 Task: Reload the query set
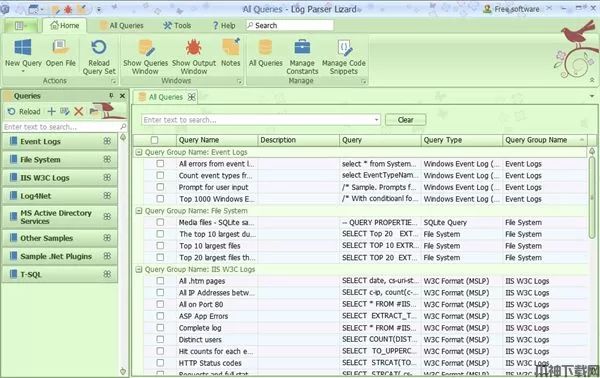point(99,57)
